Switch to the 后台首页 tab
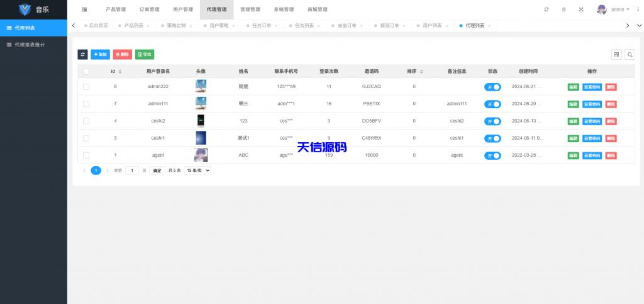Image resolution: width=644 pixels, height=304 pixels. 96,25
